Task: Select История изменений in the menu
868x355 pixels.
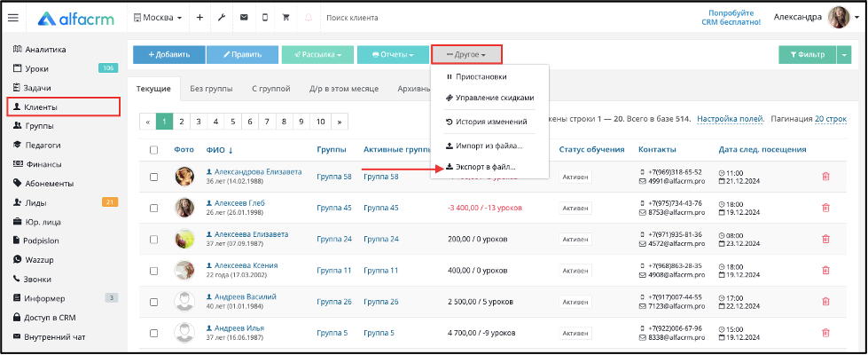Action: (486, 122)
